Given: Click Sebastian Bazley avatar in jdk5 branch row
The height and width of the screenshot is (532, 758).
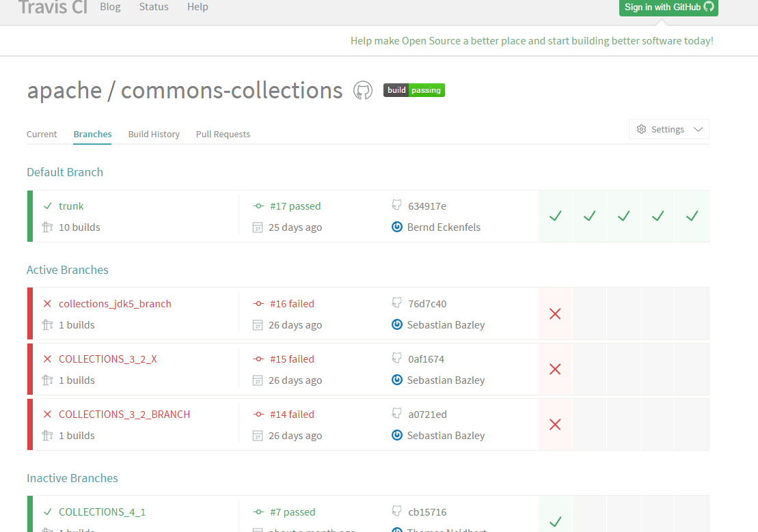Looking at the screenshot, I should point(397,324).
